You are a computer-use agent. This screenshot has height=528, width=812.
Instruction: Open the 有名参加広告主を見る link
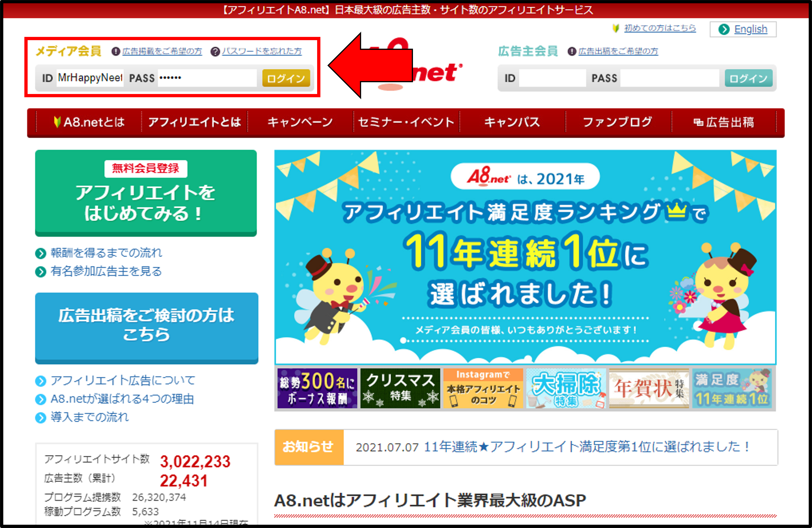pos(106,272)
